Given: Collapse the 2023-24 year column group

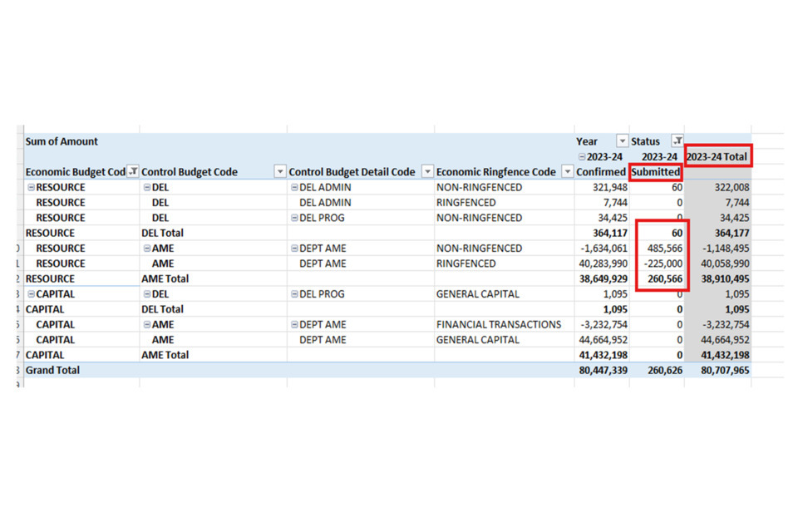Looking at the screenshot, I should pyautogui.click(x=581, y=157).
